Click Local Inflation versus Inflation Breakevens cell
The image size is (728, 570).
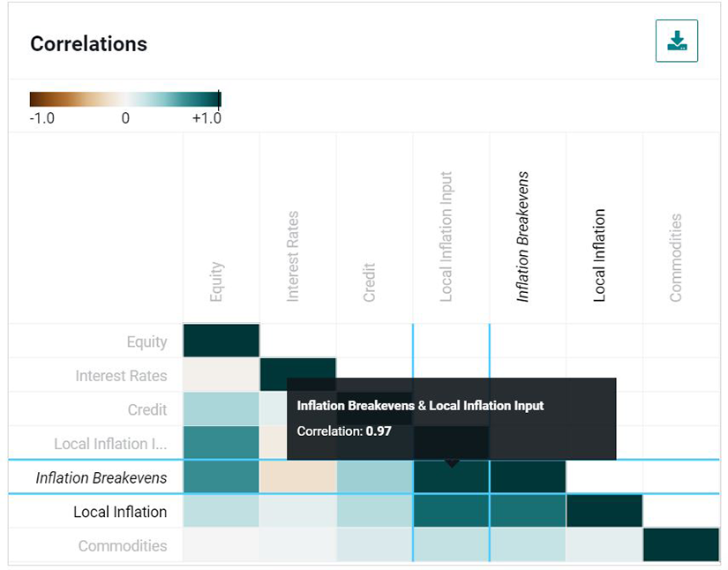(528, 512)
